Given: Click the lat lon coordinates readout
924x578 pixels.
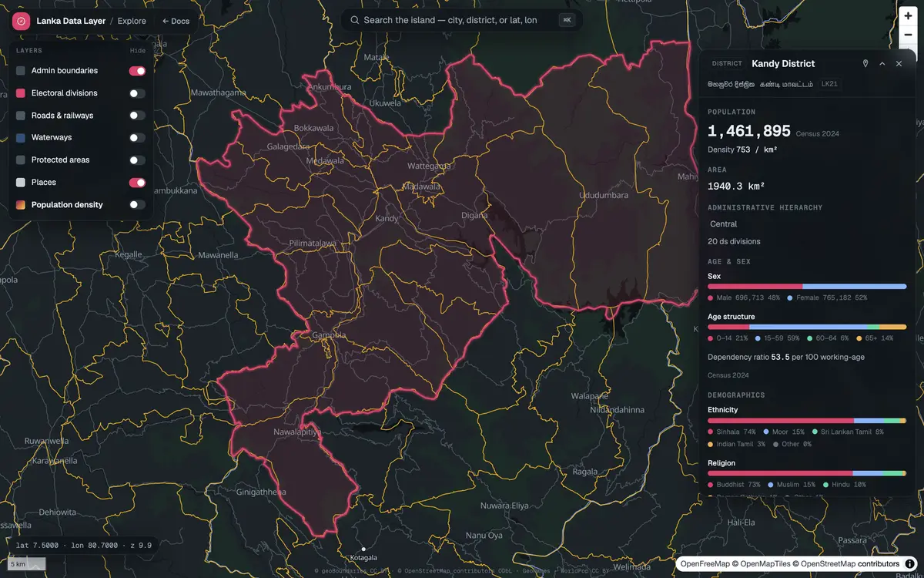Looking at the screenshot, I should 83,546.
